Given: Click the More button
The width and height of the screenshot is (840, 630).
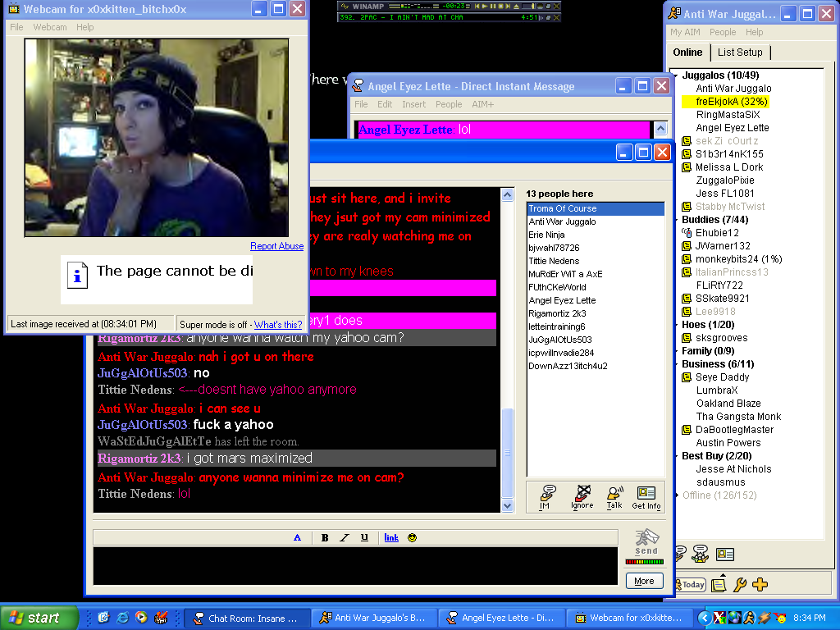Looking at the screenshot, I should tap(644, 581).
